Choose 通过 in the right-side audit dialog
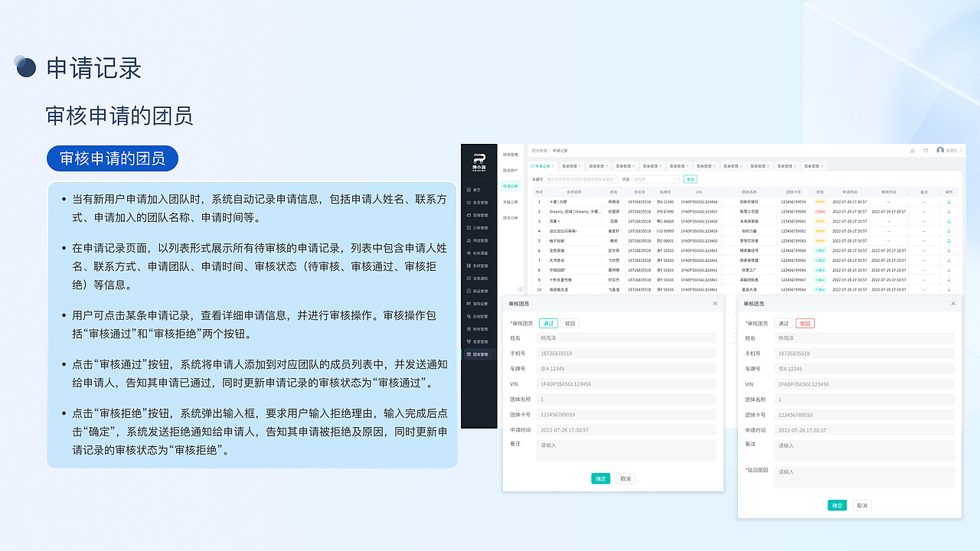 tap(785, 323)
